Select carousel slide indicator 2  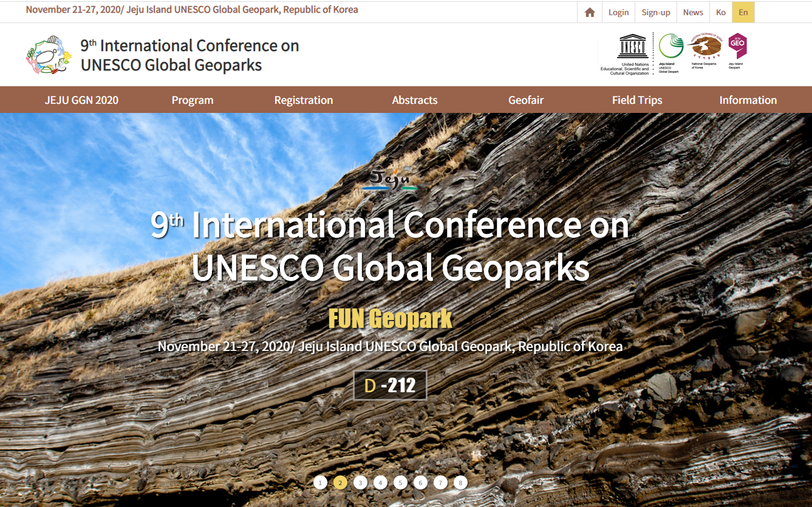click(x=340, y=483)
